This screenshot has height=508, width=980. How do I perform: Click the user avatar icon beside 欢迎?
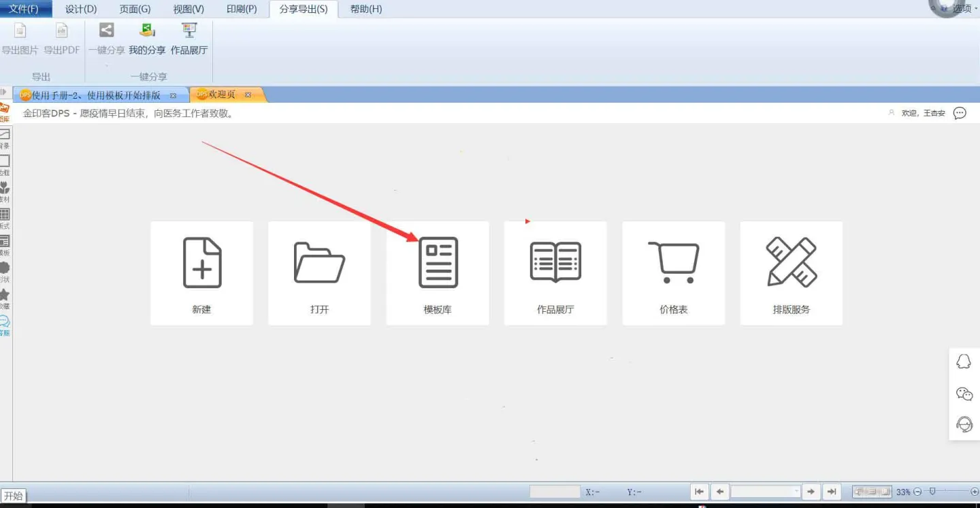coord(892,113)
